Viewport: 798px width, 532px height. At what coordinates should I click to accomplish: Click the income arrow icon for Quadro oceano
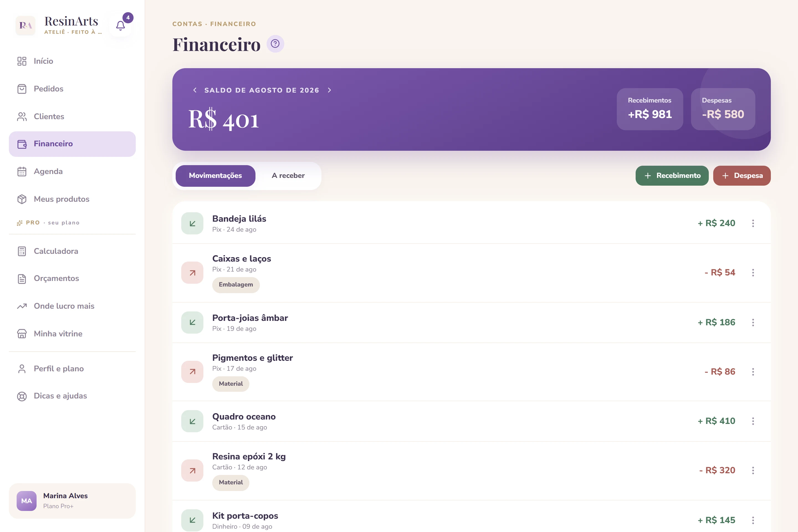(192, 421)
